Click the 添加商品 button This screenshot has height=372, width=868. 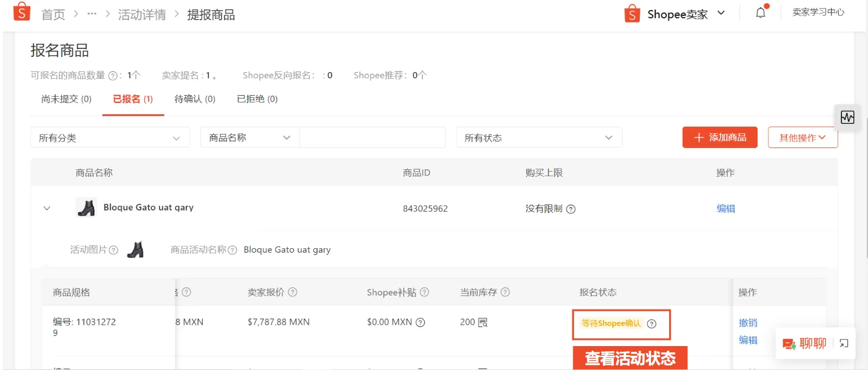pos(719,137)
